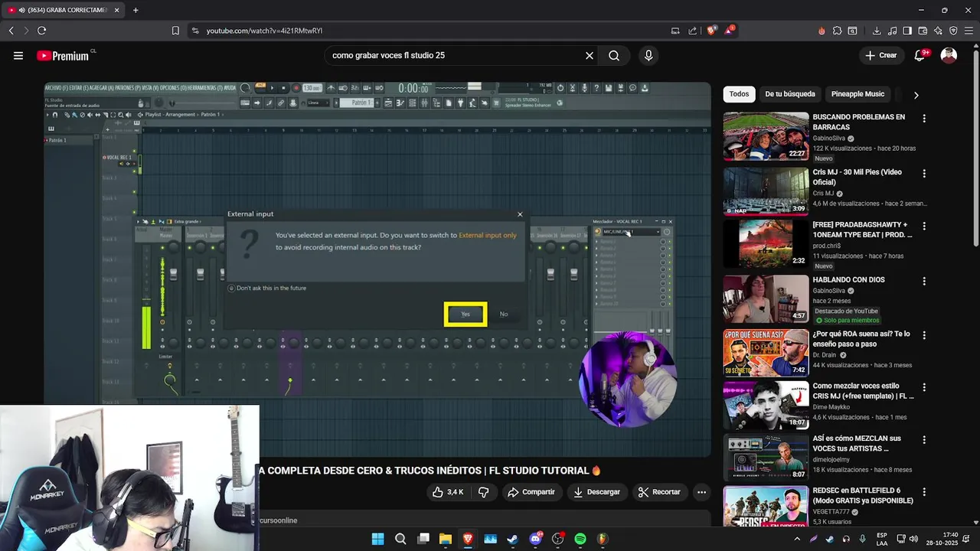Go back to the previous page
980x551 pixels.
11,31
